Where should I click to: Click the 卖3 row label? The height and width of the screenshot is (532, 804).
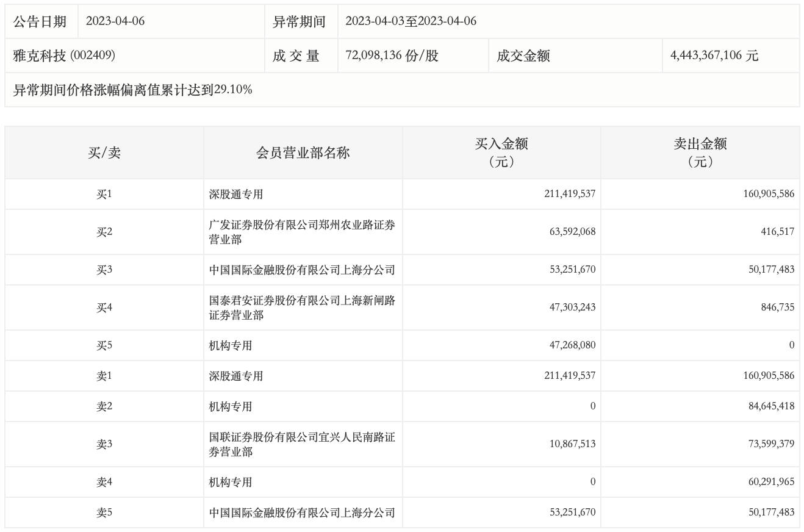[104, 444]
